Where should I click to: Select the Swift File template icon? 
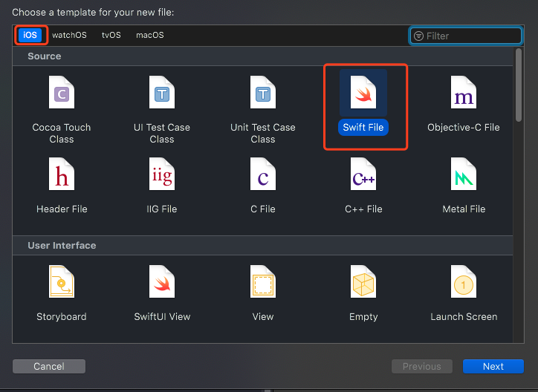tap(363, 92)
